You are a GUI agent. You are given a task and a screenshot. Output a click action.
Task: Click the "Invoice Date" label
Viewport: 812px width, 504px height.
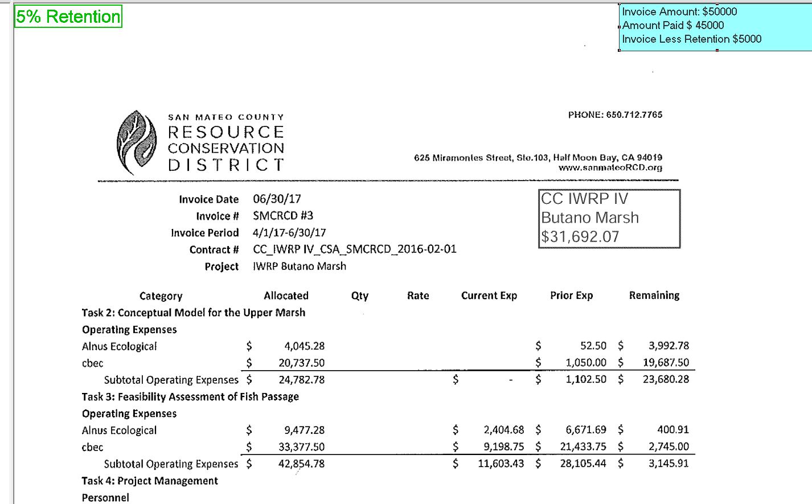[209, 199]
